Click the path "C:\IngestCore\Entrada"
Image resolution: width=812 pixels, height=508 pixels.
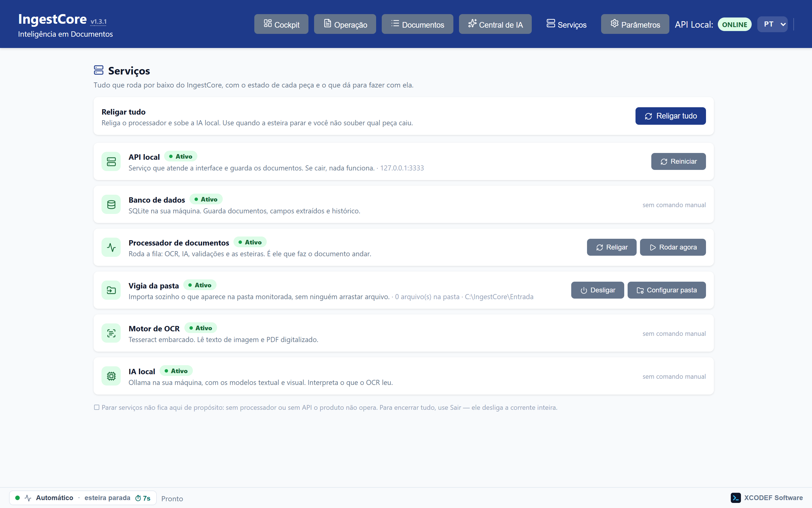[499, 297]
